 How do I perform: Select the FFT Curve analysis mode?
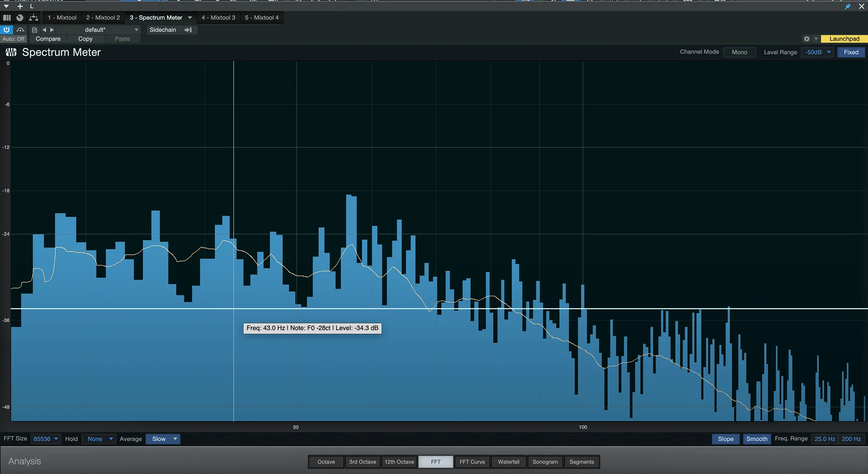[x=472, y=462]
